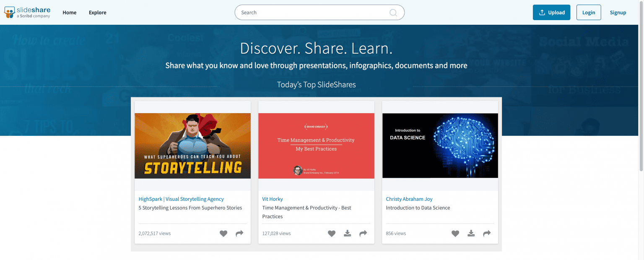Open the Signup page
644x260 pixels.
coord(618,12)
